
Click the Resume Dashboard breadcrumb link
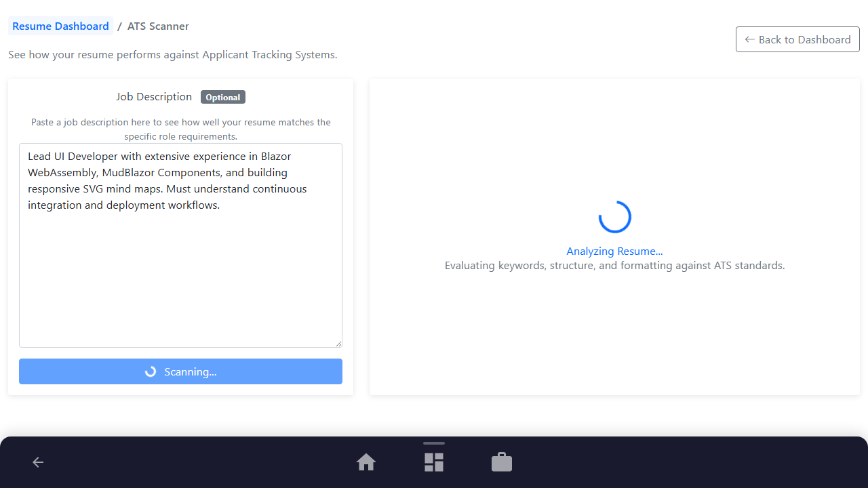pos(60,26)
